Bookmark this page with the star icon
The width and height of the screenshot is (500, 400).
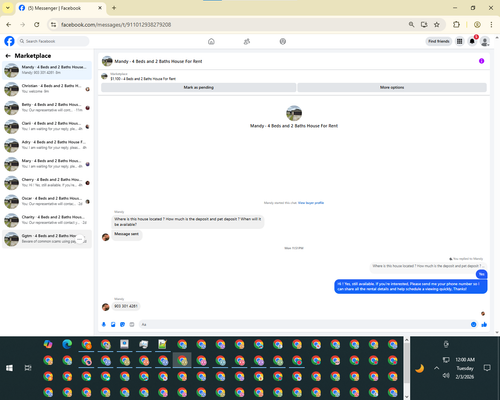(x=437, y=24)
